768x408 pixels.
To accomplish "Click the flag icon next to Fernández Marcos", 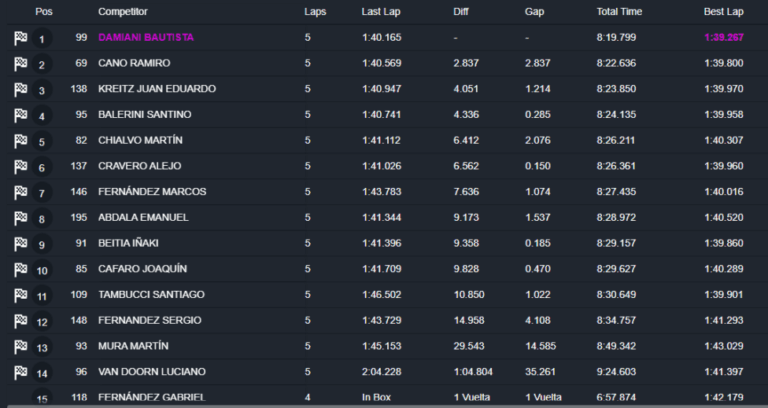I will [x=21, y=192].
